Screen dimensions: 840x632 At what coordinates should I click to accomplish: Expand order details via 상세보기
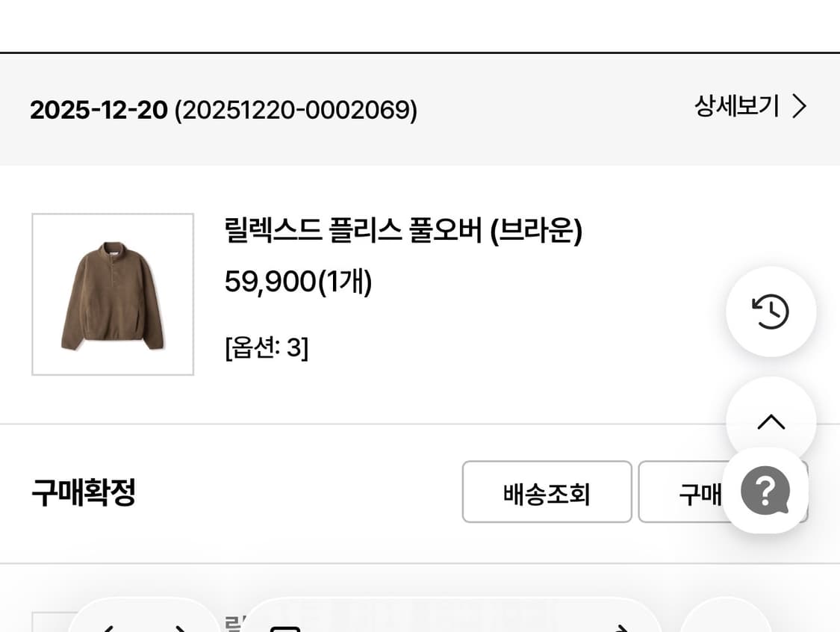click(734, 106)
